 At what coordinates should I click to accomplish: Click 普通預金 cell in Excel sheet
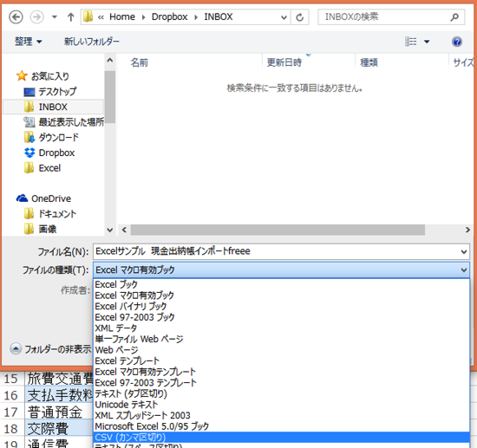coord(59,412)
